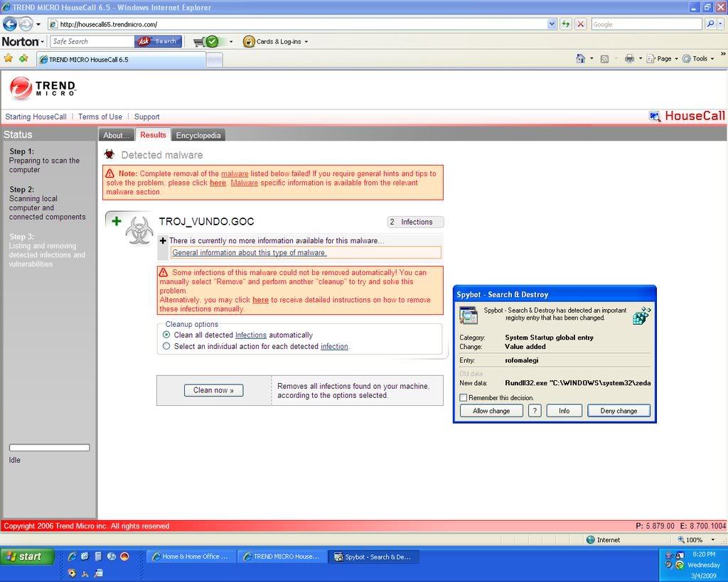
Task: Click Deny change in Spybot dialog
Action: click(618, 411)
